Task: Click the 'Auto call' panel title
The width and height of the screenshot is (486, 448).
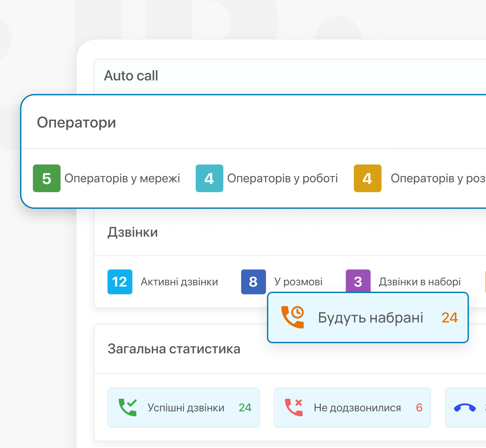Action: tap(131, 76)
